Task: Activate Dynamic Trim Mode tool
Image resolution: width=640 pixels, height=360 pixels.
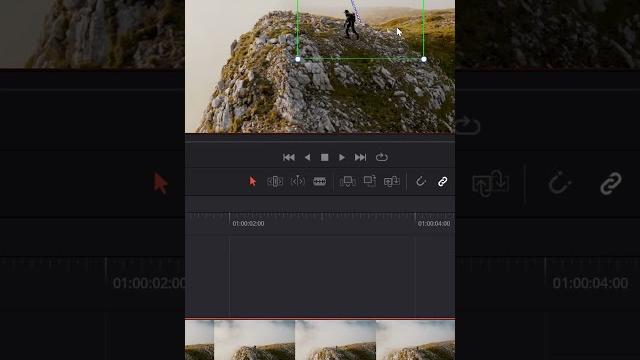Action: point(298,181)
